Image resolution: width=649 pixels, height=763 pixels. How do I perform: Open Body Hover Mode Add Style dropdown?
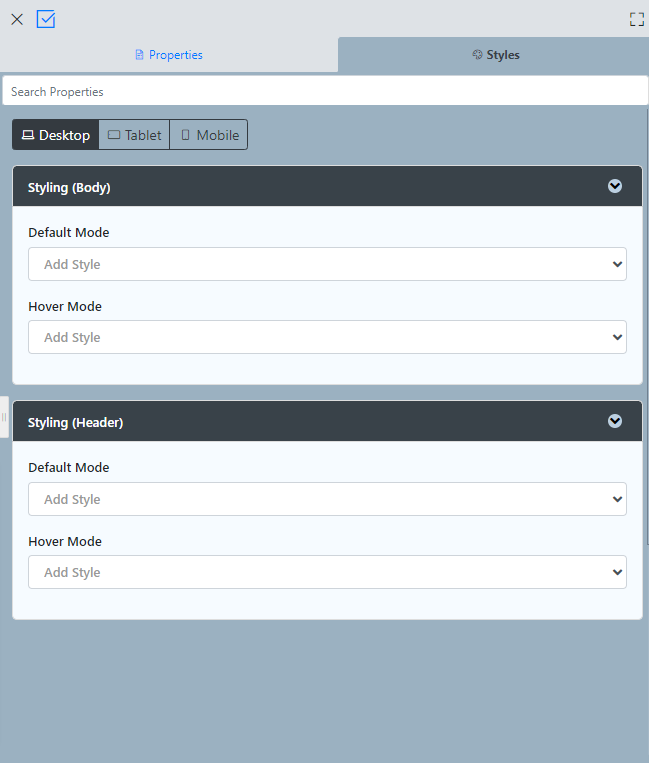tap(327, 337)
